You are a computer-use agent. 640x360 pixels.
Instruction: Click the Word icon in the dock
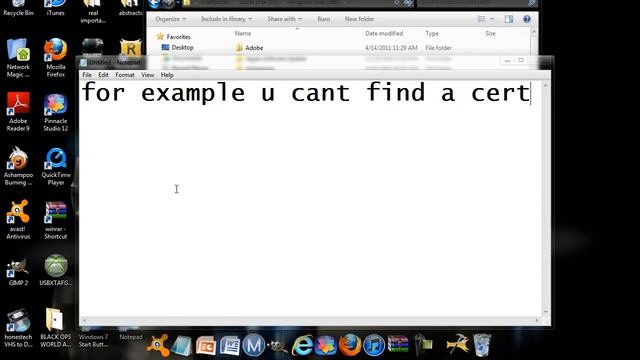point(229,346)
